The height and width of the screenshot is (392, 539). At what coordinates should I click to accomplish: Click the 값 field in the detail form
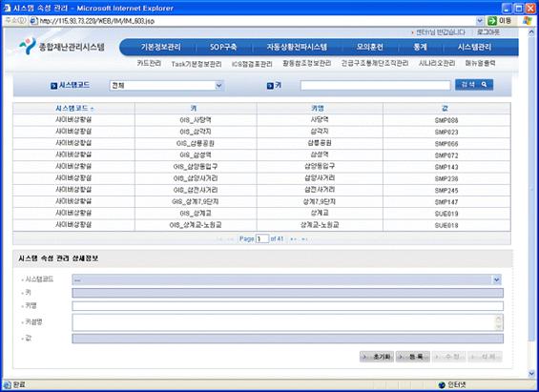point(288,339)
